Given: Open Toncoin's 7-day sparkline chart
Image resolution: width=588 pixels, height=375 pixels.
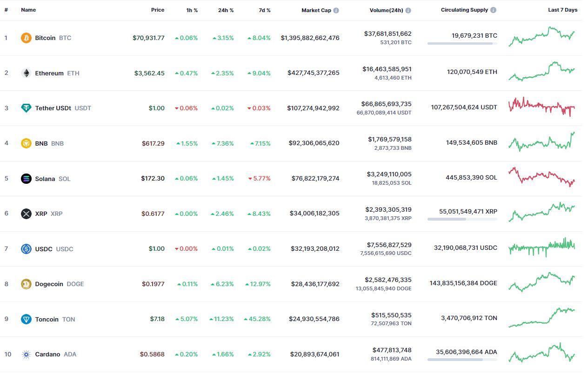Looking at the screenshot, I should 542,317.
